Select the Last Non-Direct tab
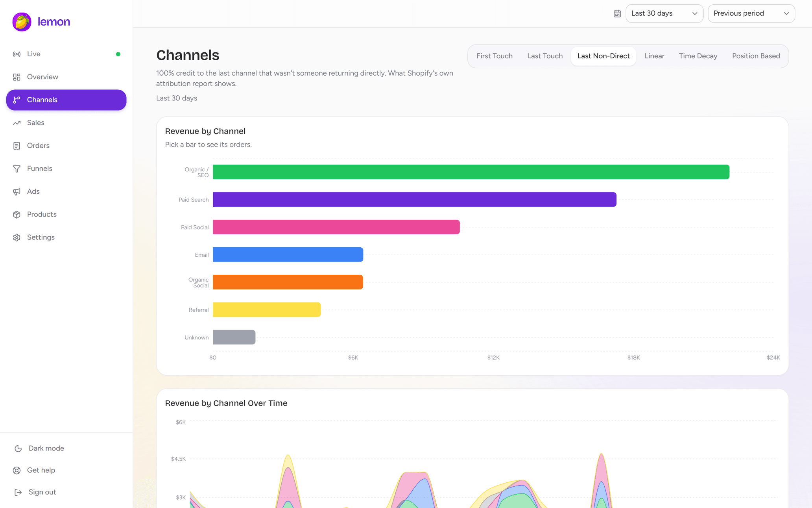812x508 pixels. click(x=603, y=56)
